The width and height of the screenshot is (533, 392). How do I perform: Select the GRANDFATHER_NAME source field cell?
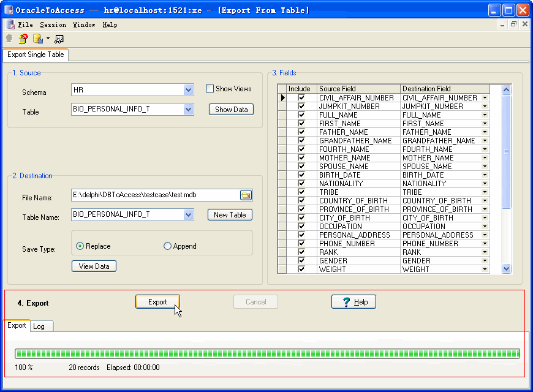358,141
